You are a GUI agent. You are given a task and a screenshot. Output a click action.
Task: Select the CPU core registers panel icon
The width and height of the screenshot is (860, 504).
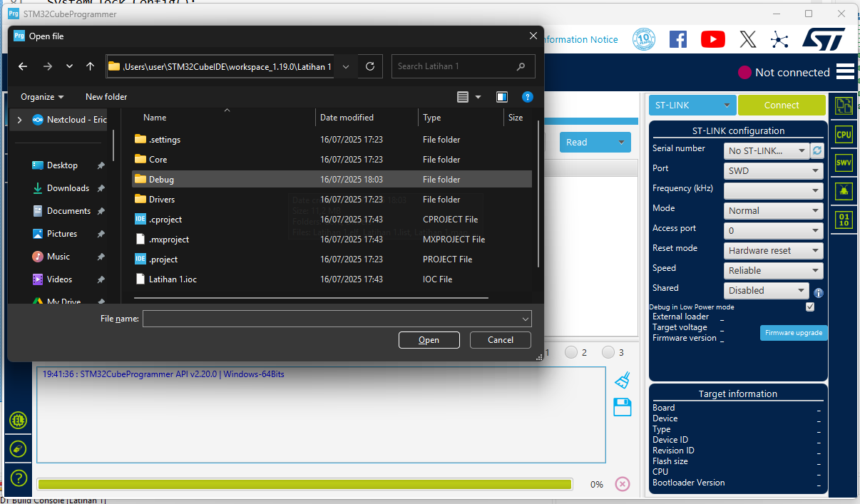pyautogui.click(x=844, y=134)
